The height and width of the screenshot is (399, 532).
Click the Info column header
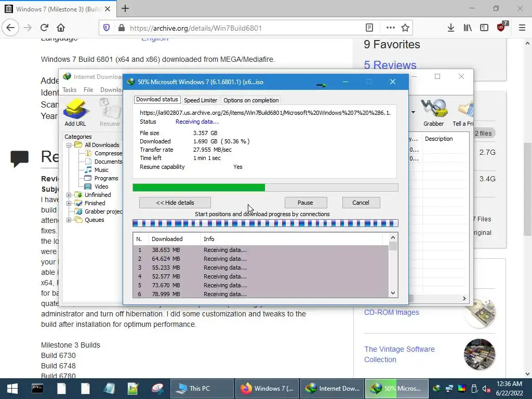click(292, 239)
